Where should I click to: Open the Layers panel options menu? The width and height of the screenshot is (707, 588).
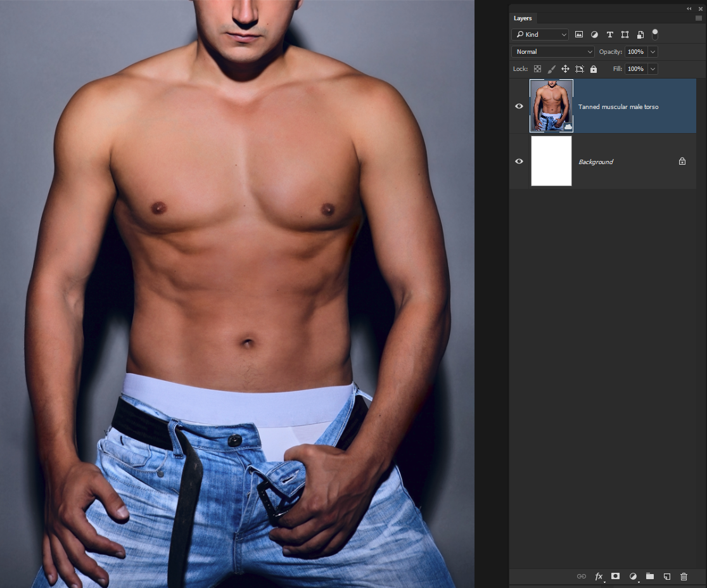coord(698,18)
